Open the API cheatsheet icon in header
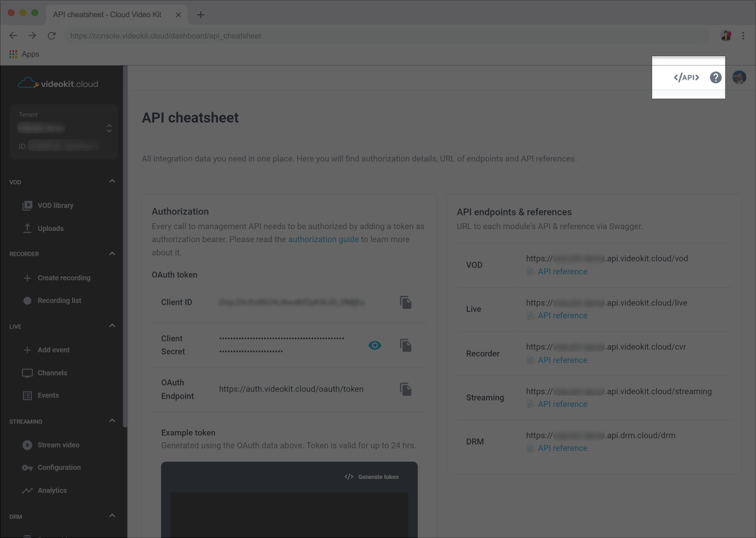Viewport: 756px width, 538px height. click(686, 77)
